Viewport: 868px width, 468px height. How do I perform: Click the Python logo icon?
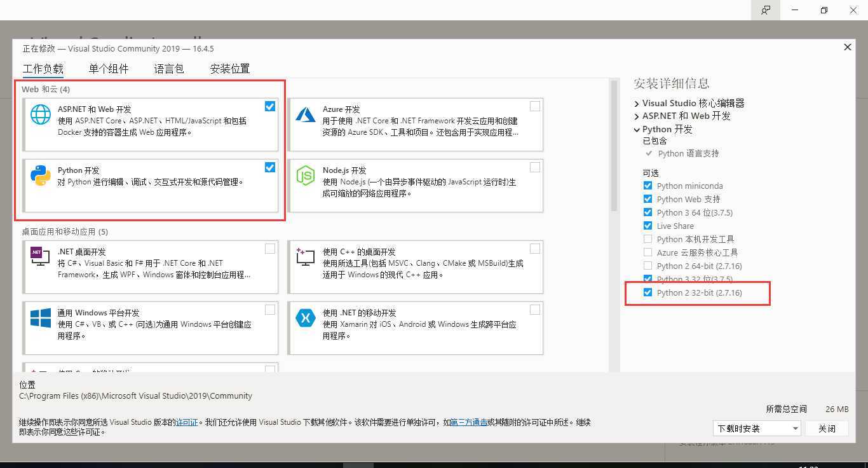41,175
